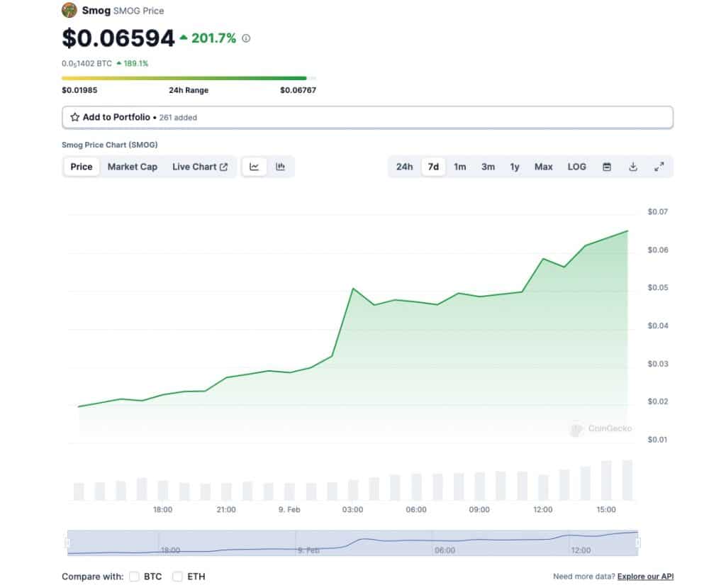Toggle LOG scale on chart
This screenshot has height=588, width=726.
[576, 167]
